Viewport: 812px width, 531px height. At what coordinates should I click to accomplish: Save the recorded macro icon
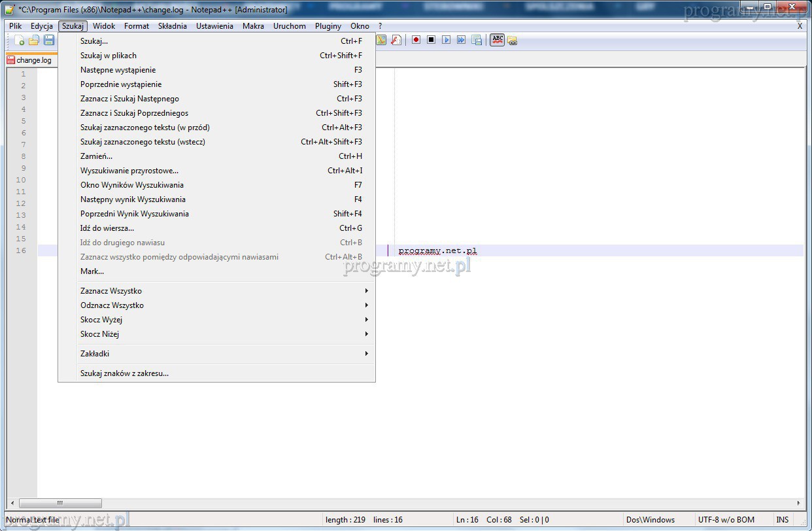pos(477,40)
